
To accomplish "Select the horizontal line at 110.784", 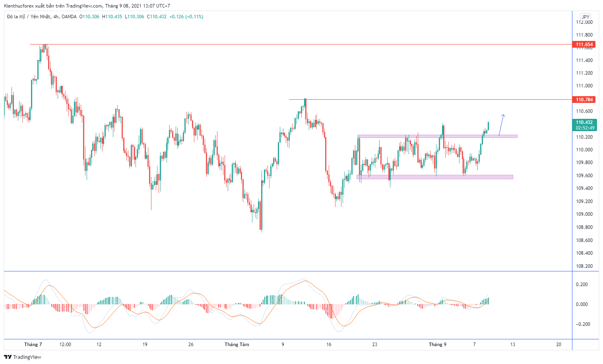I will pos(430,99).
